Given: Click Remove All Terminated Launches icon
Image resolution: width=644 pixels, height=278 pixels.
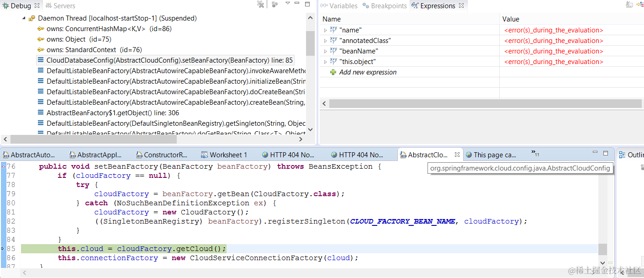Looking at the screenshot, I should pos(261,5).
